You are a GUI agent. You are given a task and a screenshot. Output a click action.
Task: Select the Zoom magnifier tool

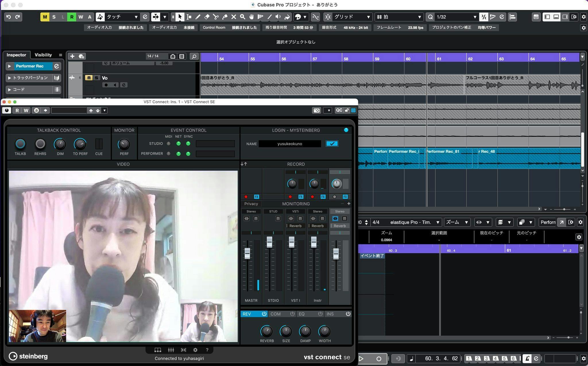click(x=243, y=17)
